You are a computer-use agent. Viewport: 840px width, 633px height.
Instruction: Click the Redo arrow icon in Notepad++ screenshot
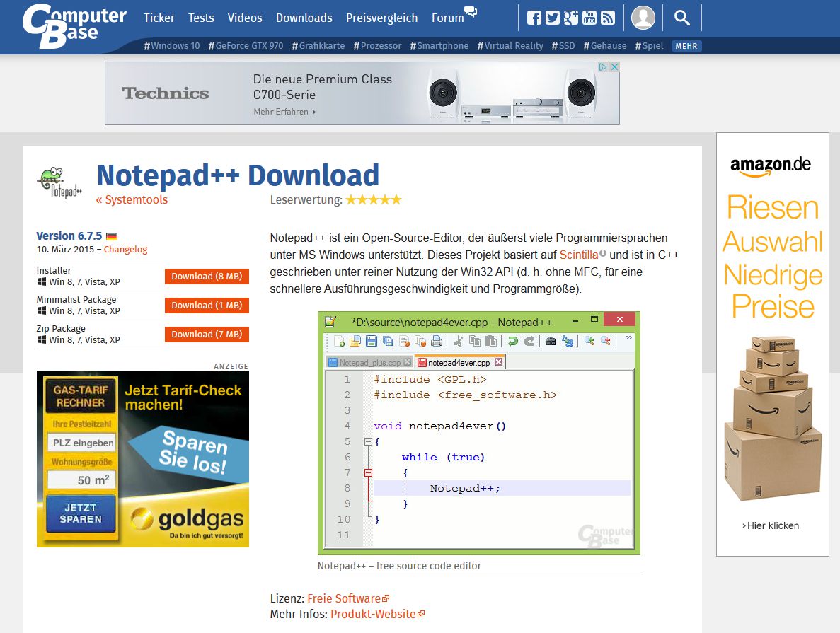coord(529,341)
